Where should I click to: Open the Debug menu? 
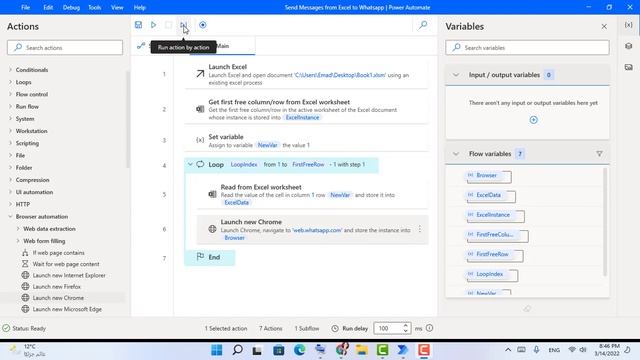[x=71, y=7]
